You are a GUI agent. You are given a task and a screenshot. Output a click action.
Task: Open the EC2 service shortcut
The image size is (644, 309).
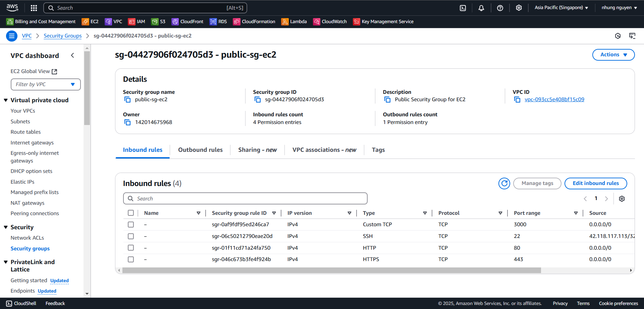coord(90,22)
